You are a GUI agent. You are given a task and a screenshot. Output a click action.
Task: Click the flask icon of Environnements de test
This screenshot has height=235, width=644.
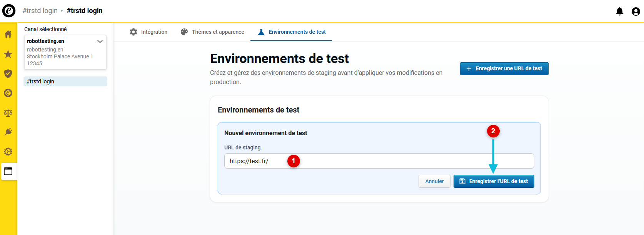[x=261, y=32]
